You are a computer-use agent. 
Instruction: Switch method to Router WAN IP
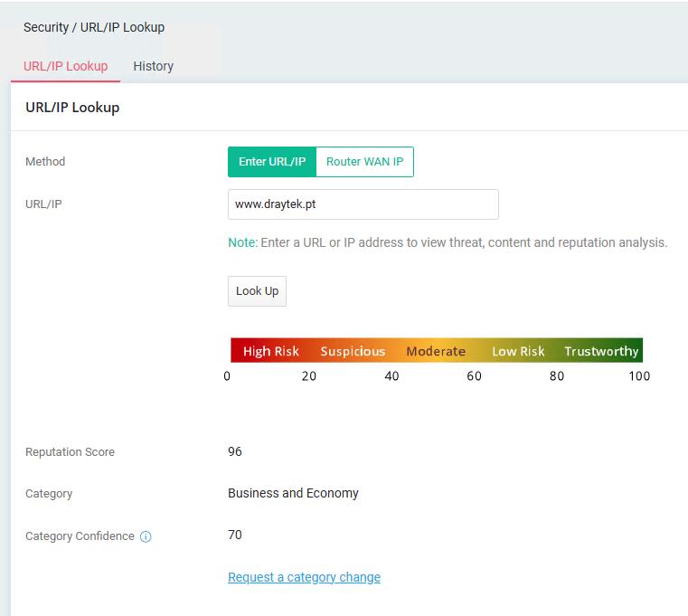pos(364,162)
